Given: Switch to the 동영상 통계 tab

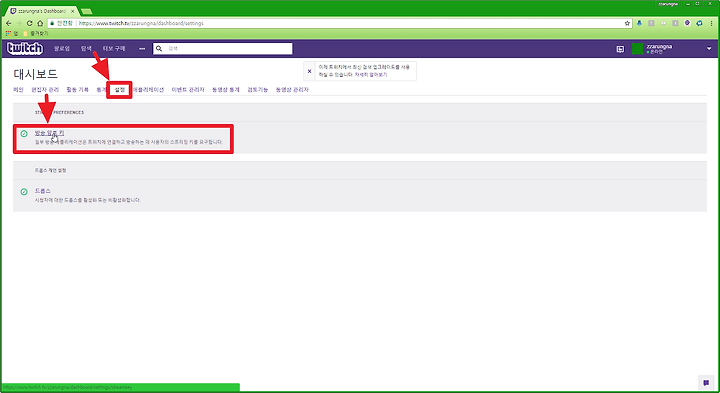Looking at the screenshot, I should [x=226, y=90].
